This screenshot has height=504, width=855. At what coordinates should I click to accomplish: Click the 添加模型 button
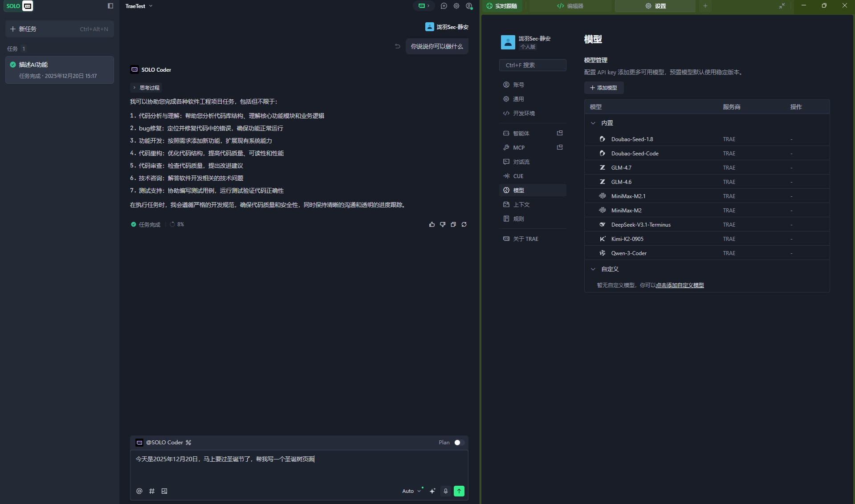[604, 88]
